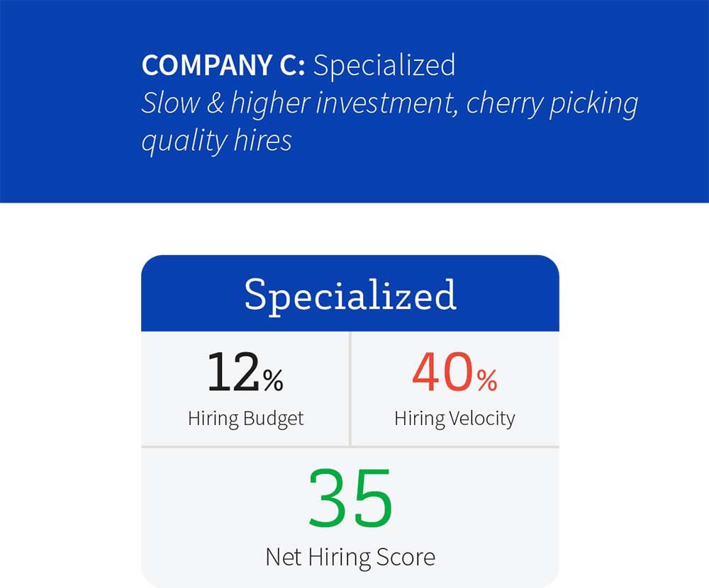This screenshot has height=588, width=709.
Task: Click the COMPANY C: heading text
Action: click(x=223, y=65)
